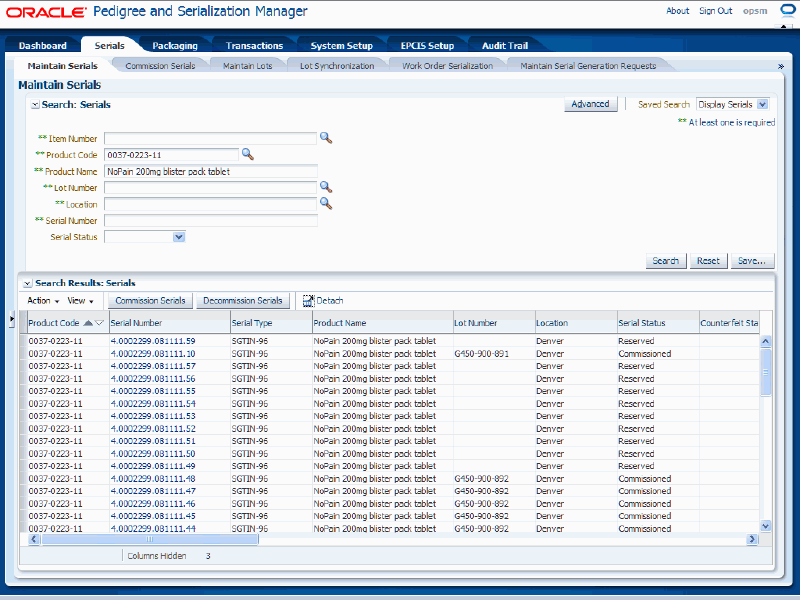Click the Search button

666,261
